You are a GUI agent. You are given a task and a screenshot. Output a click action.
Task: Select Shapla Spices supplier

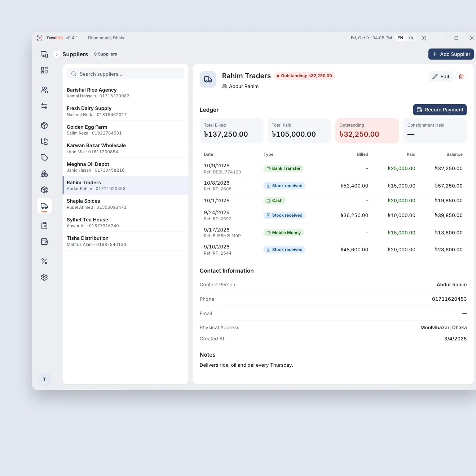click(x=125, y=204)
